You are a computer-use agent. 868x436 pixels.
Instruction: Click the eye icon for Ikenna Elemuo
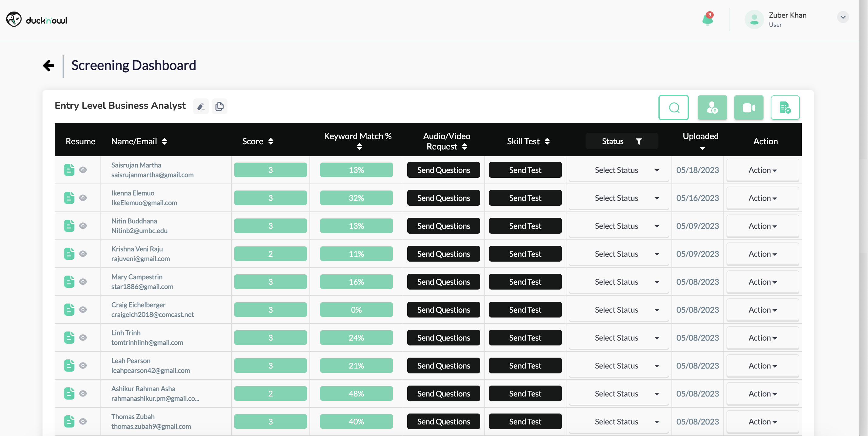pos(83,198)
